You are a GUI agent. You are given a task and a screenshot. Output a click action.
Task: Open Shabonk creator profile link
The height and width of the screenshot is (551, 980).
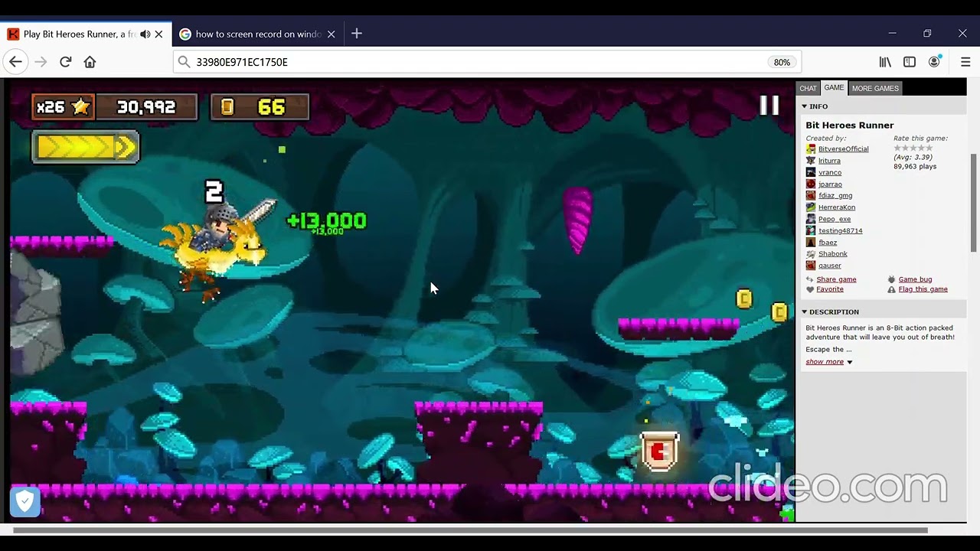(833, 254)
